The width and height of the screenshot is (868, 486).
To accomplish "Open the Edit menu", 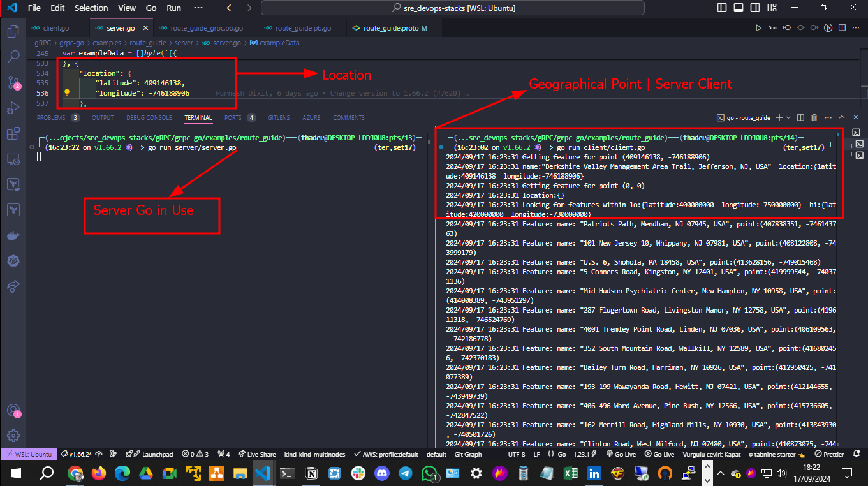I will click(57, 8).
